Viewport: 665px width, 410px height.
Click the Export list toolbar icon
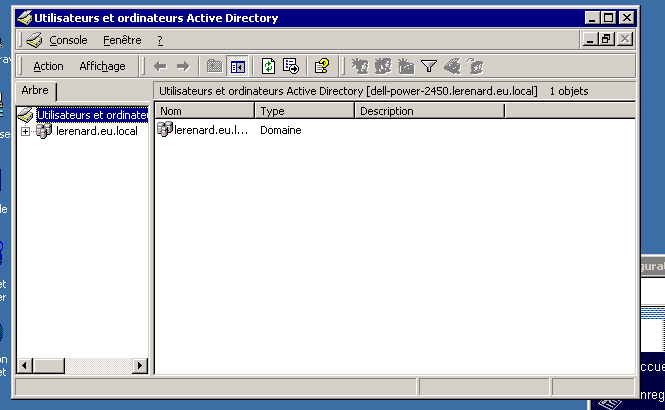pyautogui.click(x=291, y=66)
